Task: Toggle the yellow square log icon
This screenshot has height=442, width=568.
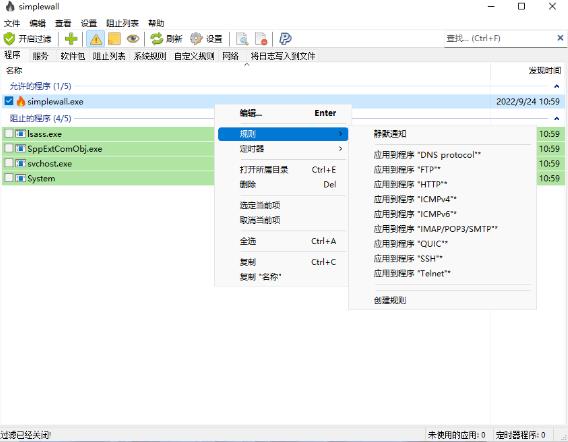Action: [114, 39]
